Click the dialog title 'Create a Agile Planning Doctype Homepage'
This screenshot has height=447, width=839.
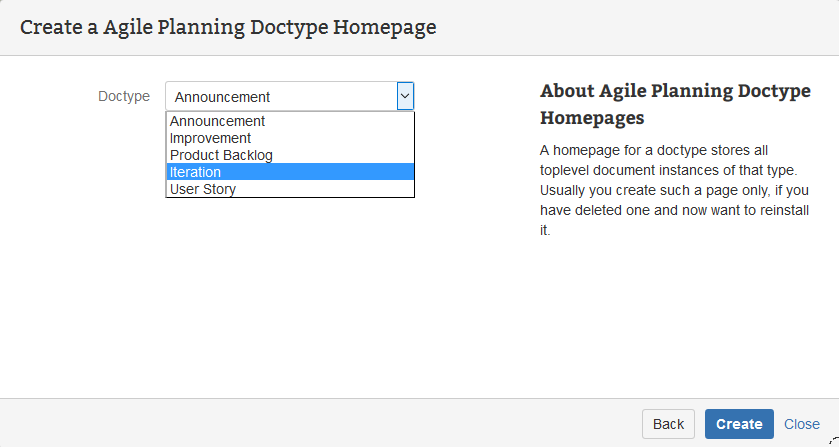[228, 27]
